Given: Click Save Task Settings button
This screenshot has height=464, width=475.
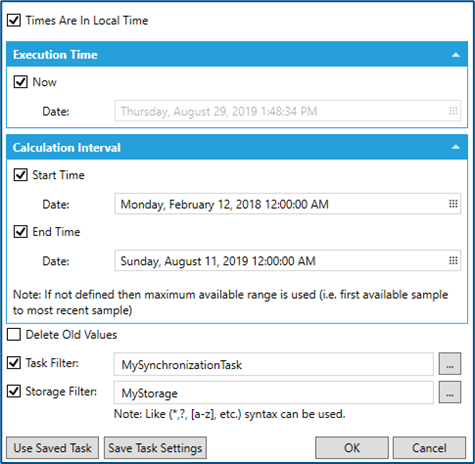Looking at the screenshot, I should (x=155, y=448).
